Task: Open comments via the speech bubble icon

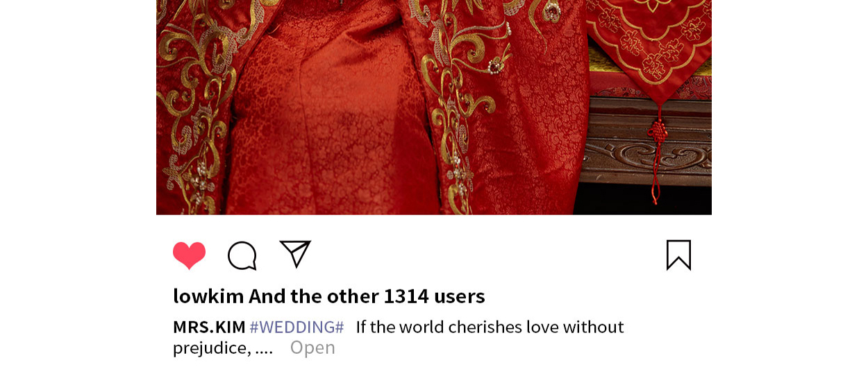Action: [x=242, y=255]
